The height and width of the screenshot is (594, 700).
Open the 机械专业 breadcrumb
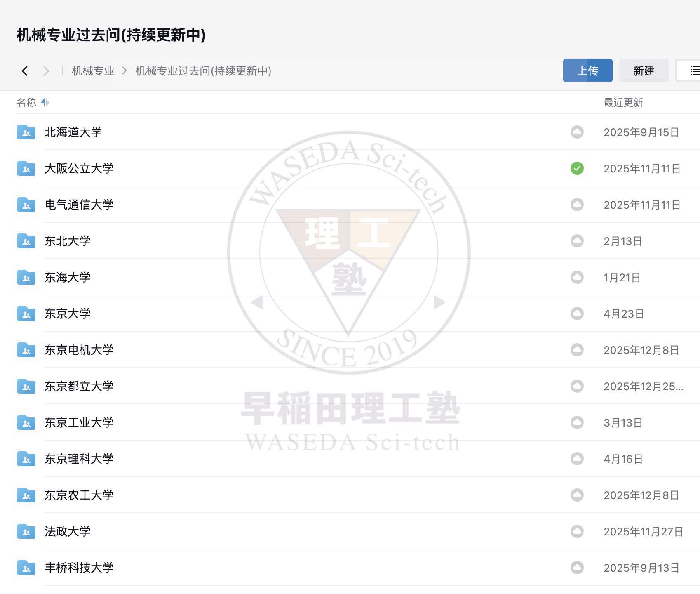(93, 71)
